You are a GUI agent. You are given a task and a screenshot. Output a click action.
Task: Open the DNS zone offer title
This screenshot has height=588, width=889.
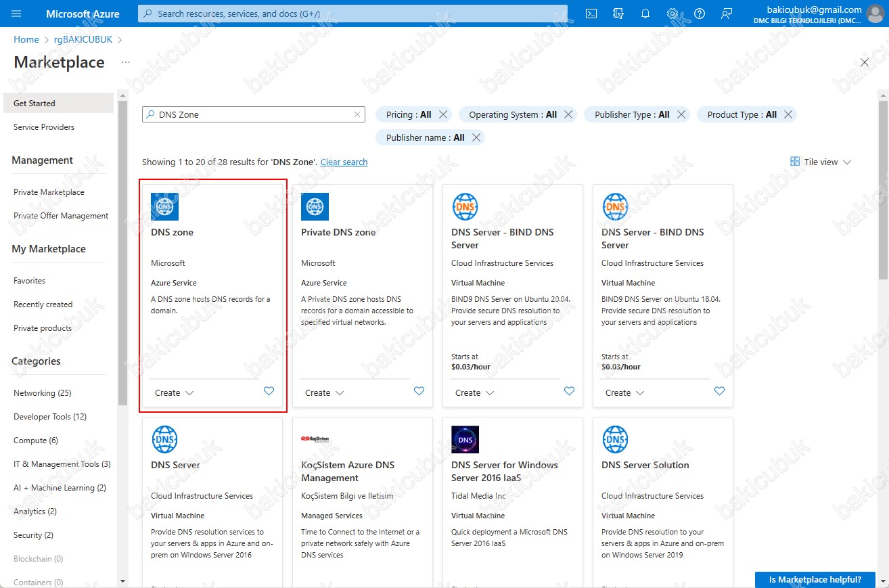tap(172, 232)
